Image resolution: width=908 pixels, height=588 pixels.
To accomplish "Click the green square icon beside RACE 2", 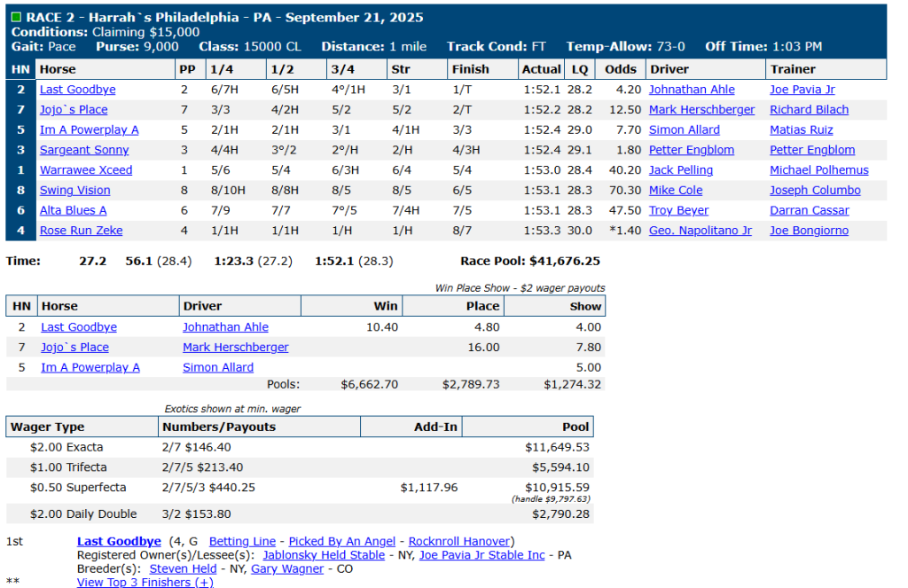I will (x=16, y=18).
